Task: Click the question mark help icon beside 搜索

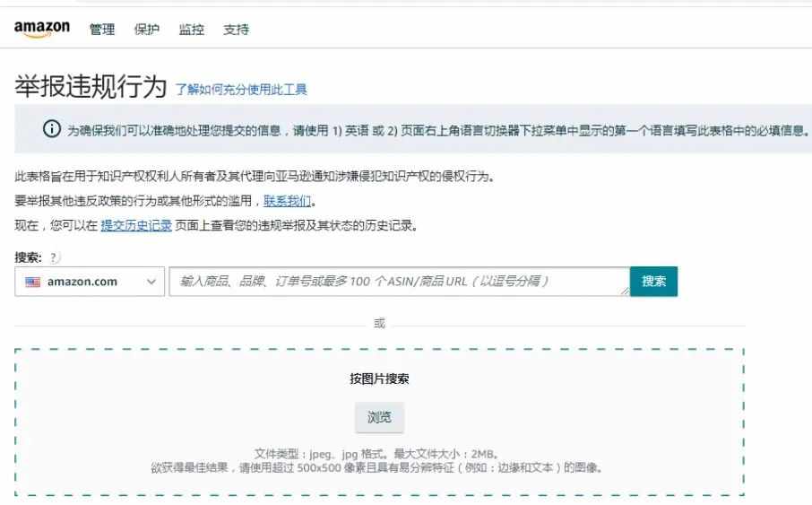Action: tap(54, 257)
